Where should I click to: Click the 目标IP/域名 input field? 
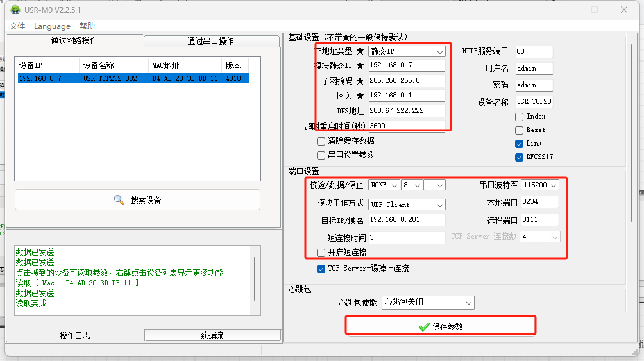pos(407,220)
